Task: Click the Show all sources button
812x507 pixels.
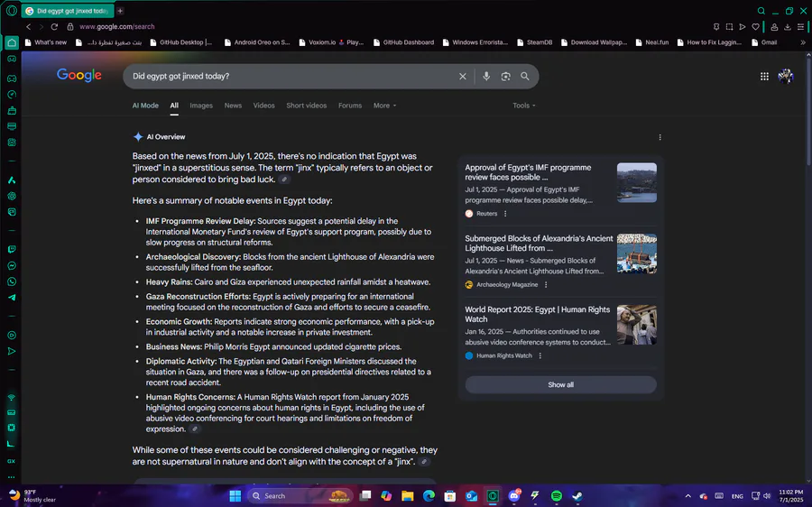Action: point(561,385)
